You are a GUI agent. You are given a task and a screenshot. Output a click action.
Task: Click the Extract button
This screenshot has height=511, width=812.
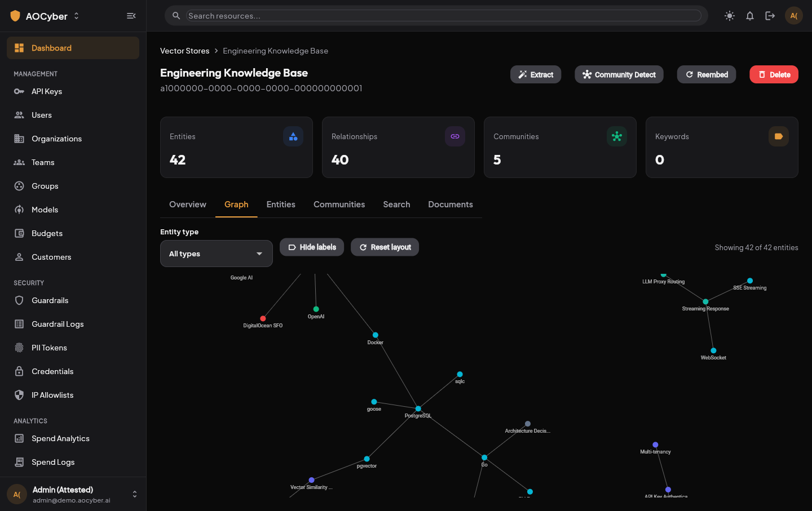point(536,74)
